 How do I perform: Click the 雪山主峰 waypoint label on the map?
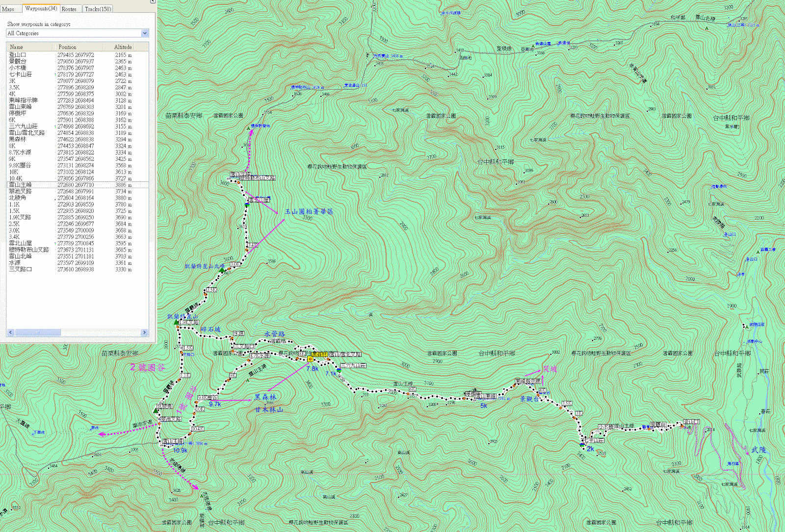(173, 441)
